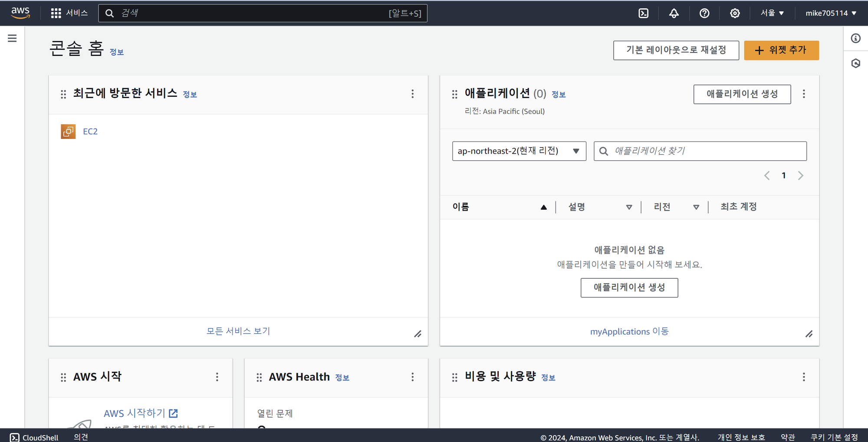
Task: Open 쿠키 기본 설정 footer link
Action: 834,437
